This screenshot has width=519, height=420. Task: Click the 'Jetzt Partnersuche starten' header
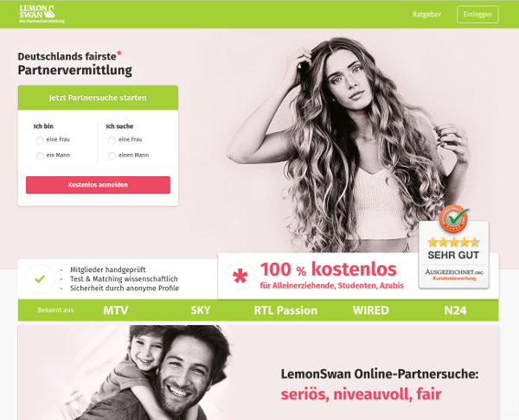pos(98,98)
